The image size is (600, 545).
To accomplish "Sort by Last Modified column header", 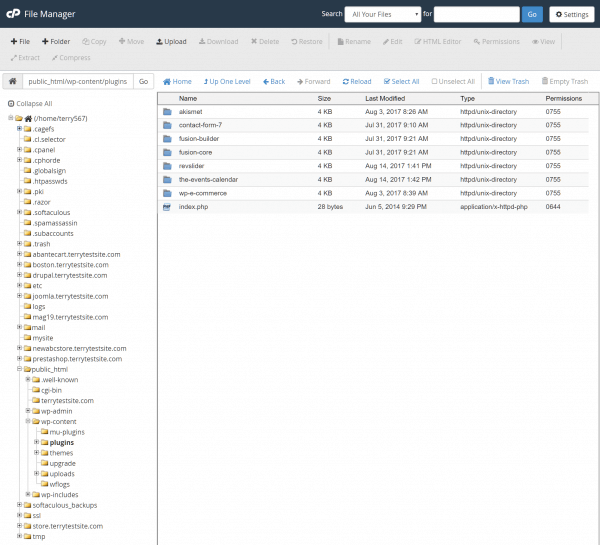I will (x=385, y=98).
